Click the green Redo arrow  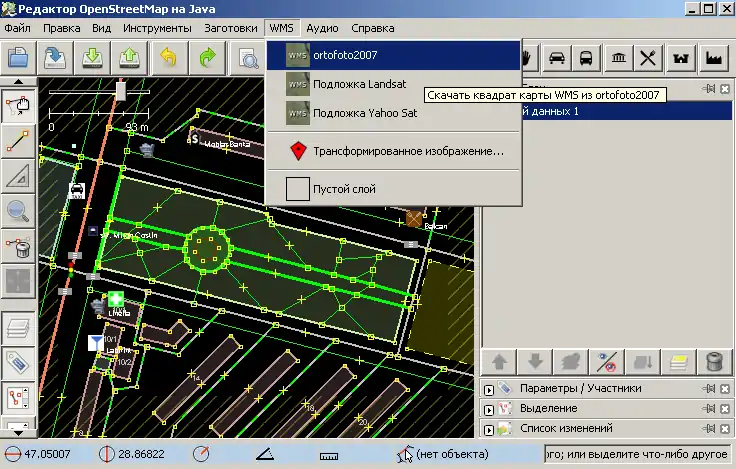pyautogui.click(x=207, y=57)
